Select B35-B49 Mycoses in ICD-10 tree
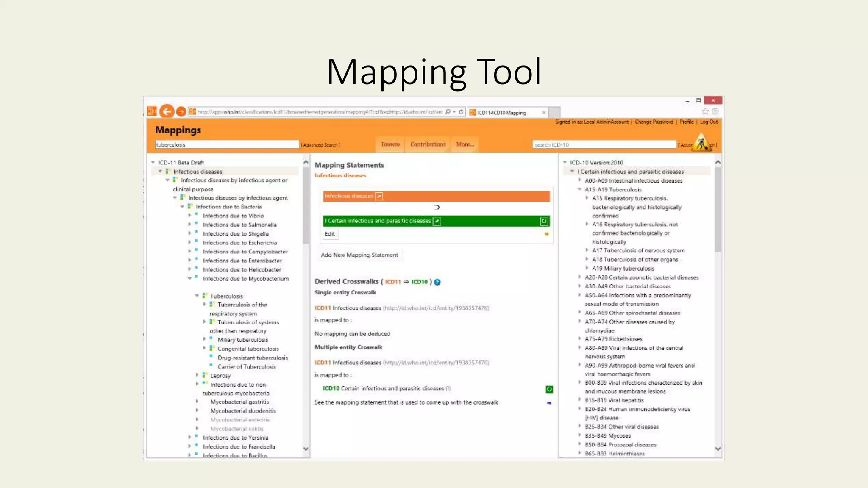Image resolution: width=868 pixels, height=488 pixels. (608, 436)
